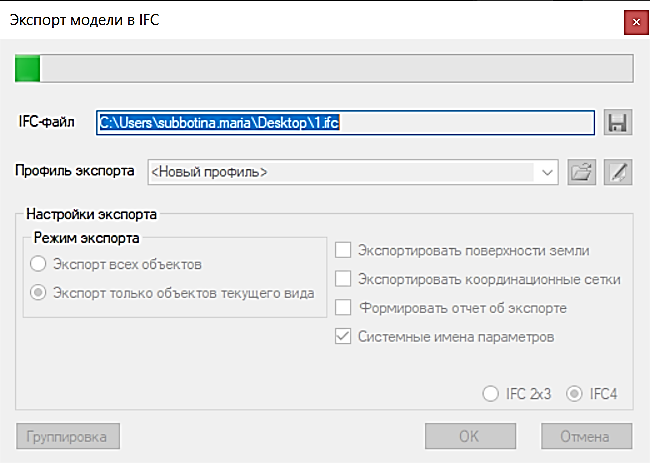Check Формировать отчет об экспорте
The image size is (650, 463).
pyautogui.click(x=343, y=307)
